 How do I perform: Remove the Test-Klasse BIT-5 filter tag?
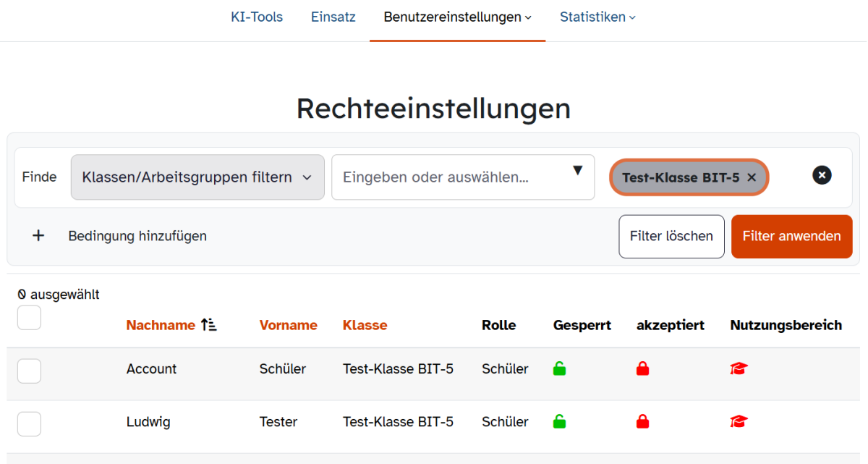(752, 177)
